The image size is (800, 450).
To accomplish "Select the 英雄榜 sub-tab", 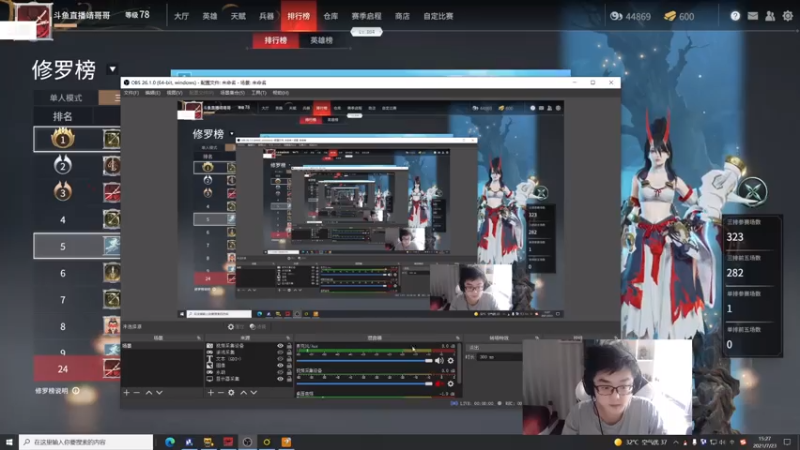I will pyautogui.click(x=321, y=40).
